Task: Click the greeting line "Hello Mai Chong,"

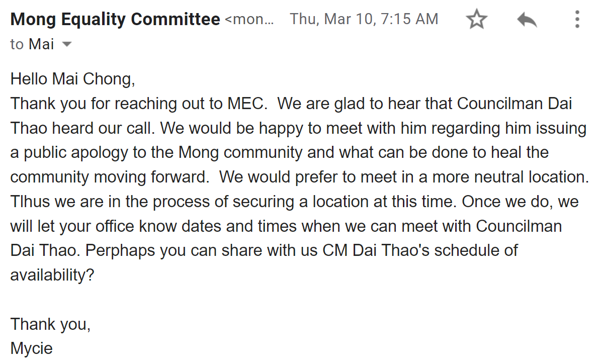Action: point(73,79)
